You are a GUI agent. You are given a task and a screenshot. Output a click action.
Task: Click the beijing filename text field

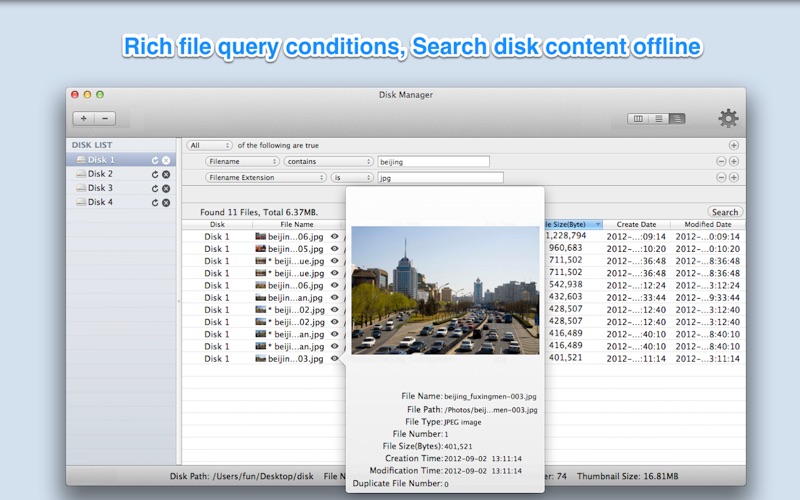point(433,161)
